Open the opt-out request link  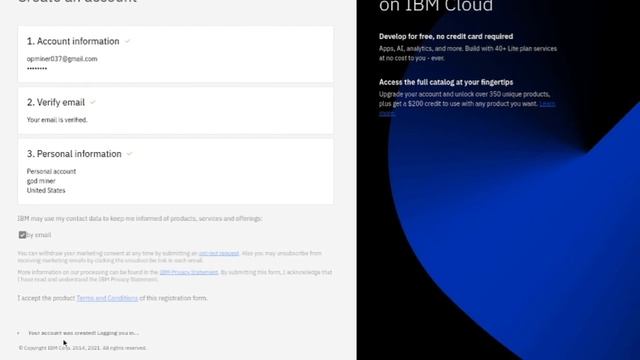pyautogui.click(x=219, y=253)
